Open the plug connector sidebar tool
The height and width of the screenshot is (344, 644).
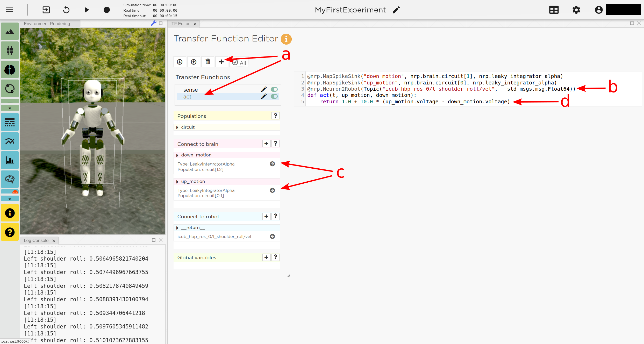pyautogui.click(x=10, y=50)
